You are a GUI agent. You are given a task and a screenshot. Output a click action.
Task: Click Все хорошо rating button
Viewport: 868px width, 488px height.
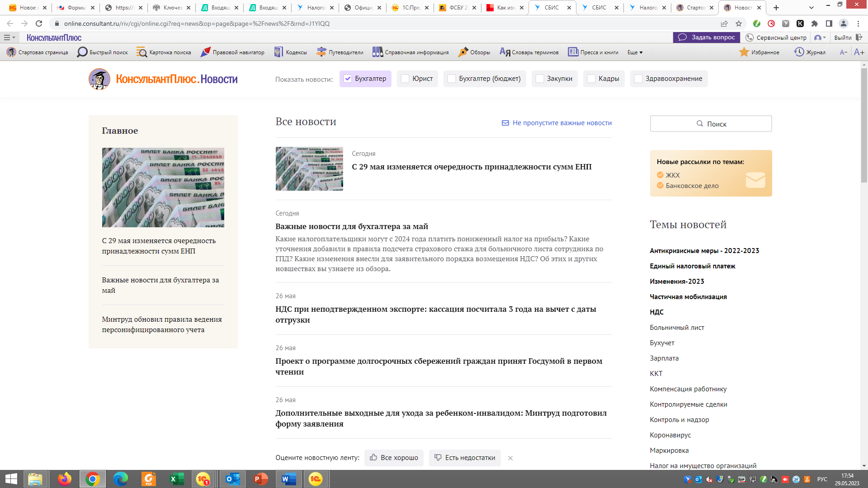point(394,458)
